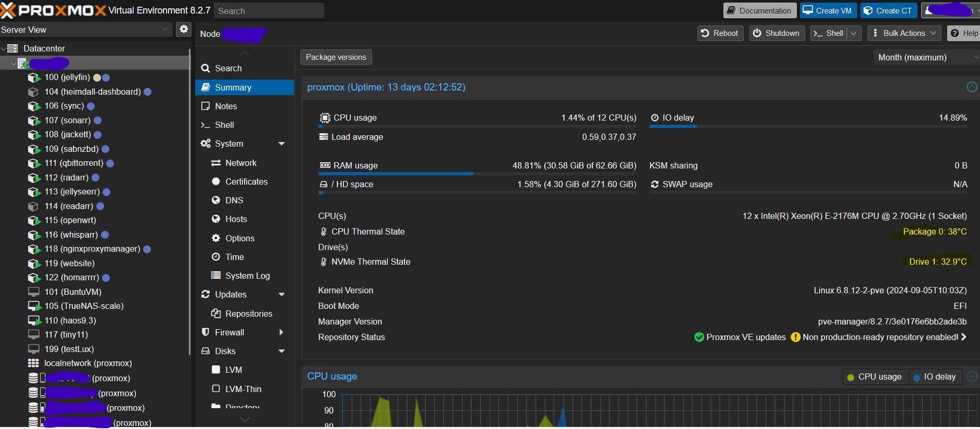Click the Create CT button

pos(888,10)
